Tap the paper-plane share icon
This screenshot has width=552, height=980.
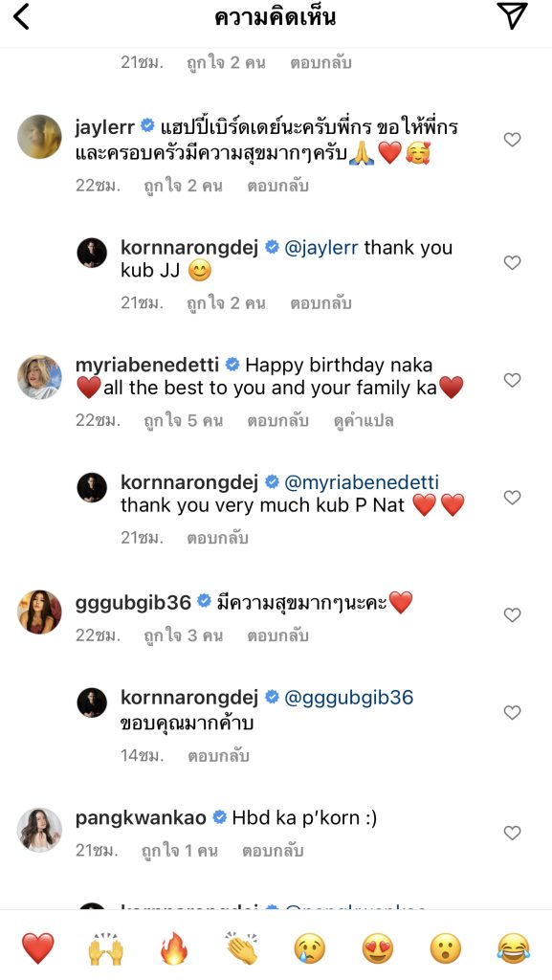pyautogui.click(x=512, y=16)
